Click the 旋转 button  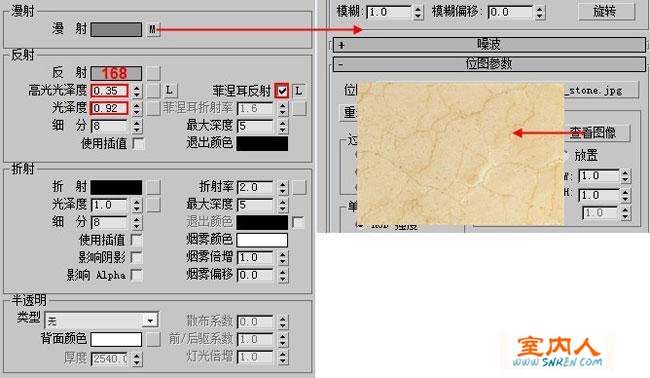pos(606,11)
